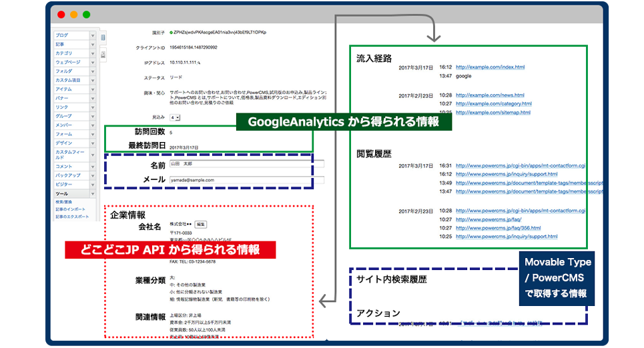644x348 pixels.
Task: Expand the フォルダ menu arrow
Action: 92,72
